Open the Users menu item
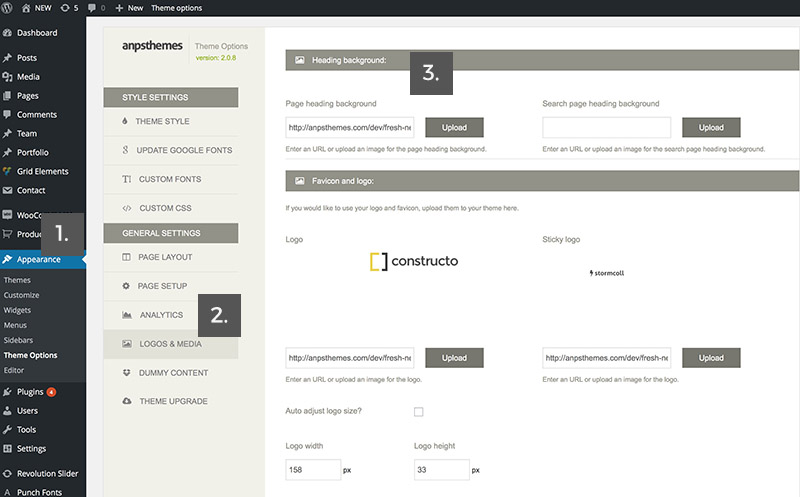This screenshot has width=800, height=497. pyautogui.click(x=27, y=411)
